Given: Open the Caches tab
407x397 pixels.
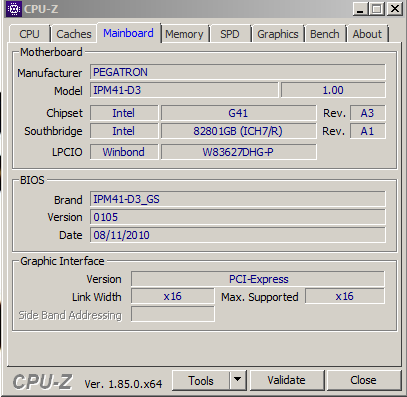Looking at the screenshot, I should point(74,34).
